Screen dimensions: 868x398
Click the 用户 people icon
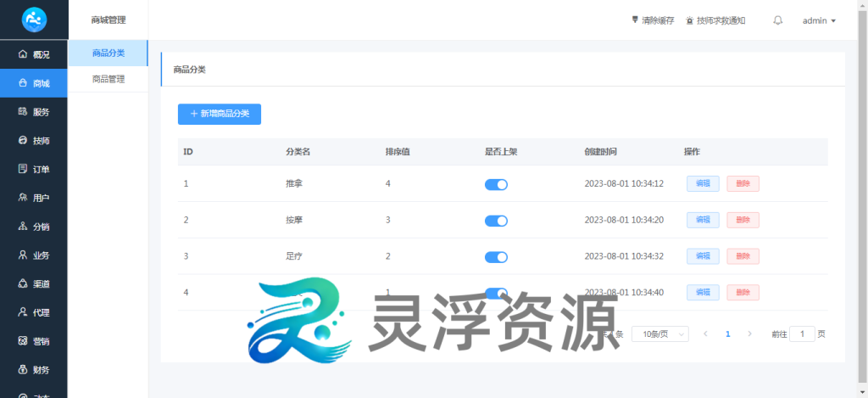[x=23, y=198]
